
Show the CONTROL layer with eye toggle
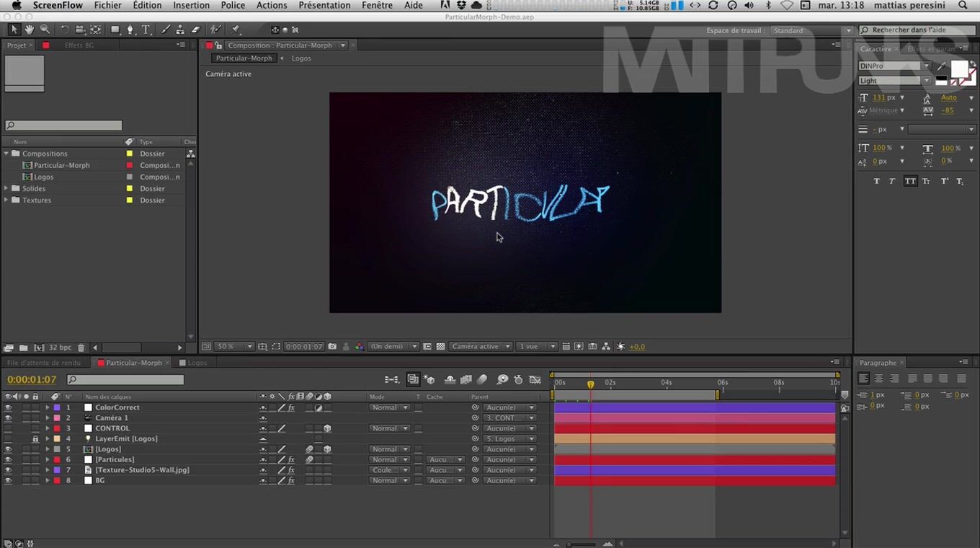[x=8, y=428]
